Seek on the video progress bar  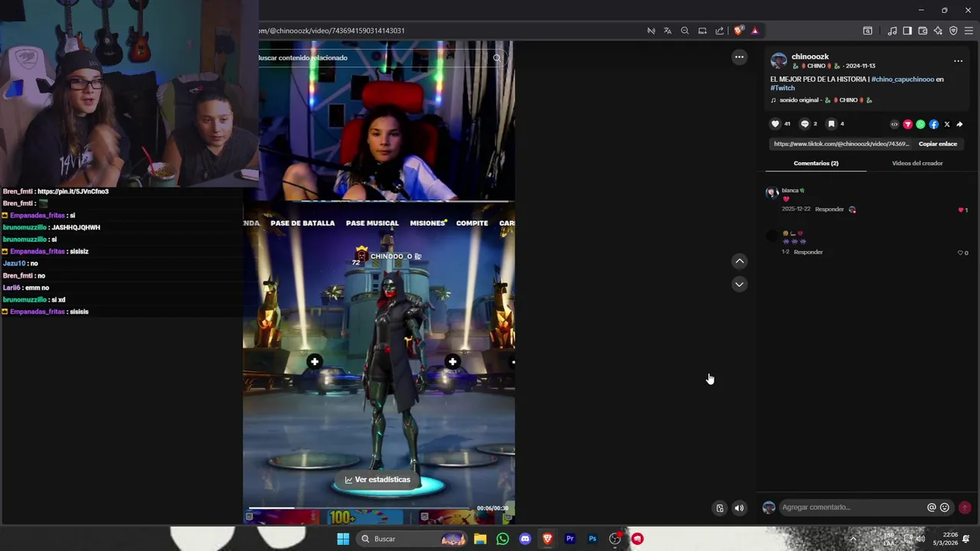360,508
